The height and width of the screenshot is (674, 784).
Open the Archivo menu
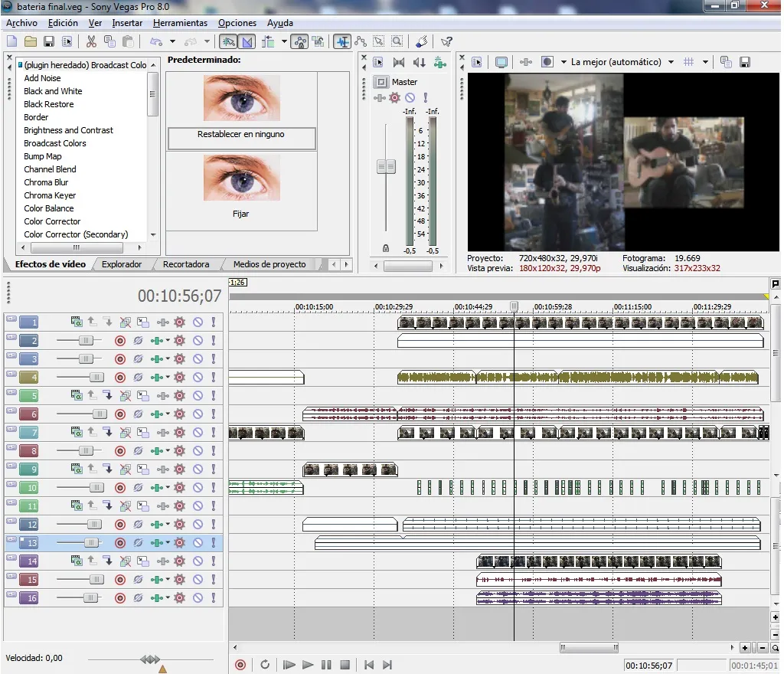[21, 23]
